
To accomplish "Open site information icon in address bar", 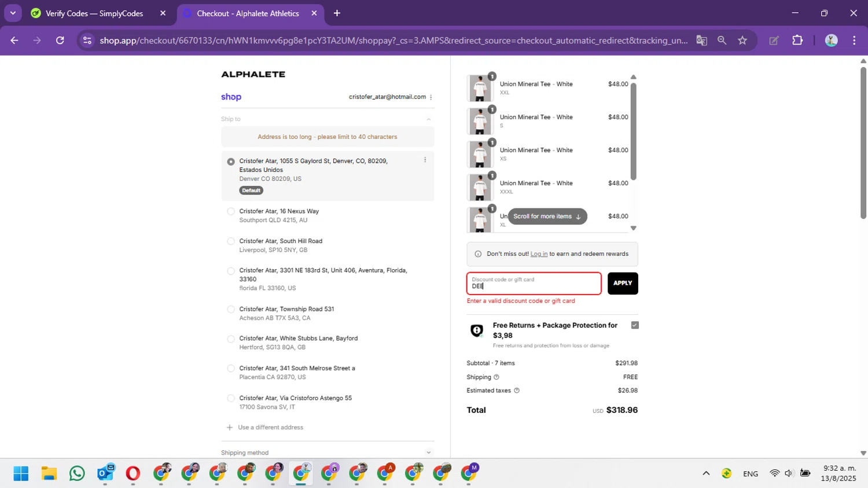I will coord(87,41).
